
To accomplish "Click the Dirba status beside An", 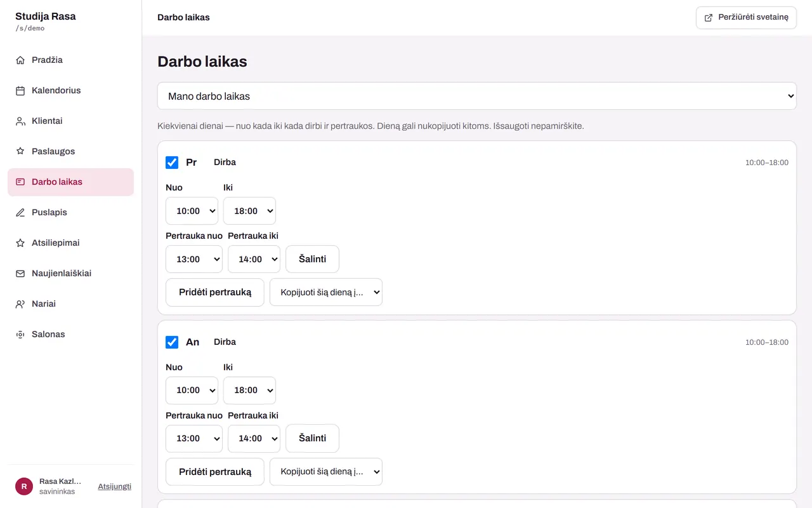I will 225,342.
